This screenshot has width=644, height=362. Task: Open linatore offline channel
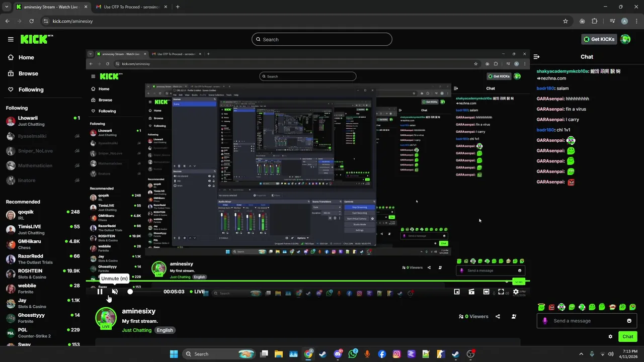click(x=43, y=180)
